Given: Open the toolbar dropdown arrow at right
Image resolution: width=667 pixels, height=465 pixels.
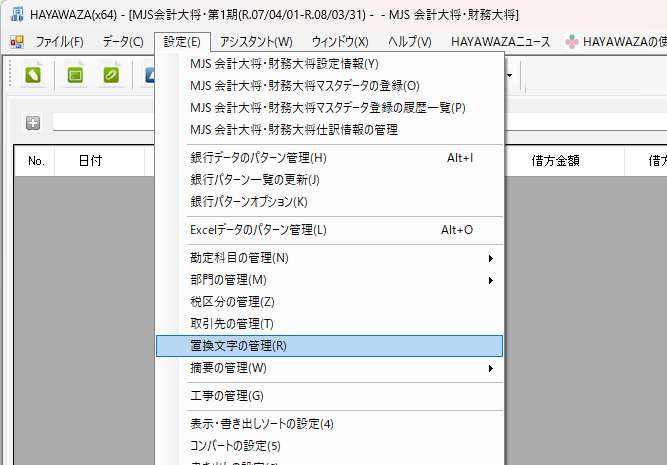Looking at the screenshot, I should 510,75.
